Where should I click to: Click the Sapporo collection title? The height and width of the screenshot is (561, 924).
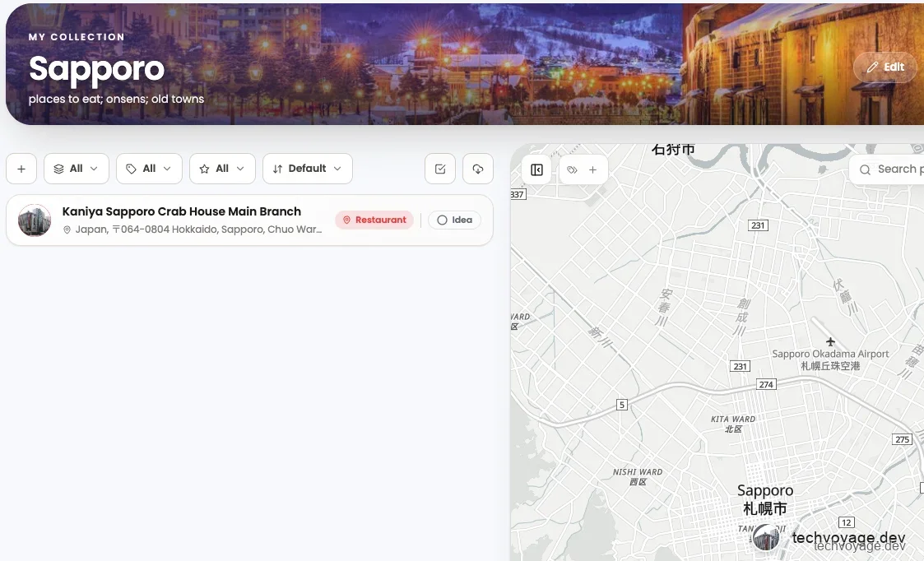[96, 70]
